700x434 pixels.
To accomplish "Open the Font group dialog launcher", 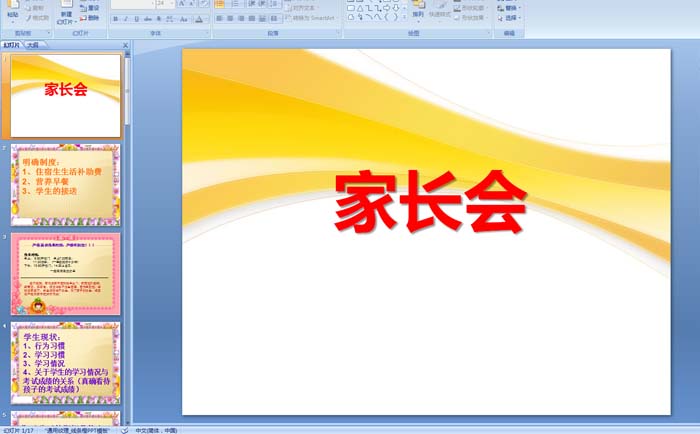I will click(207, 33).
